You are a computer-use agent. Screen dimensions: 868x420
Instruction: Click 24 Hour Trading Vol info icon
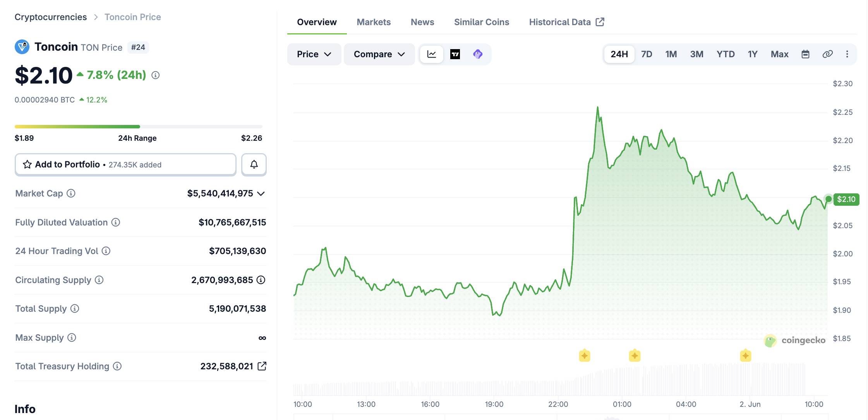106,251
